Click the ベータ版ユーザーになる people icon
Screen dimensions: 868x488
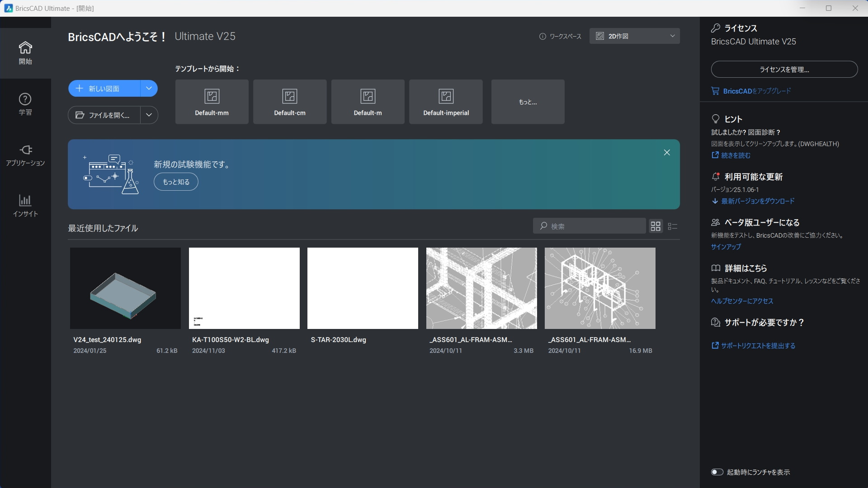coord(715,222)
